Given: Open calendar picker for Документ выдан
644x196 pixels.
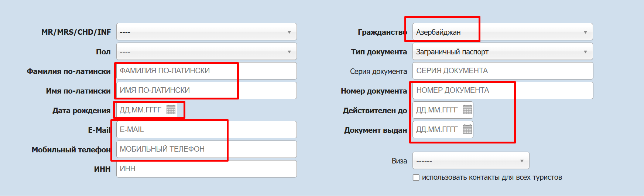Looking at the screenshot, I should (x=467, y=129).
